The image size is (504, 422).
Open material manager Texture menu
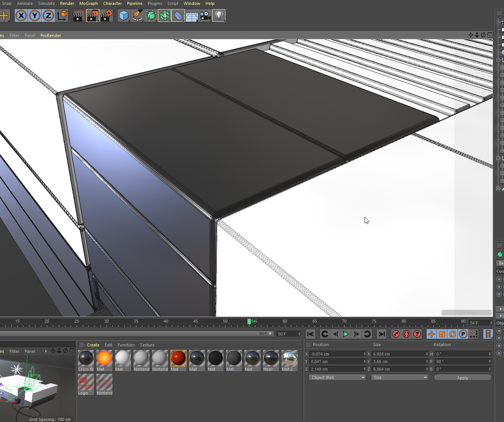[x=147, y=345]
